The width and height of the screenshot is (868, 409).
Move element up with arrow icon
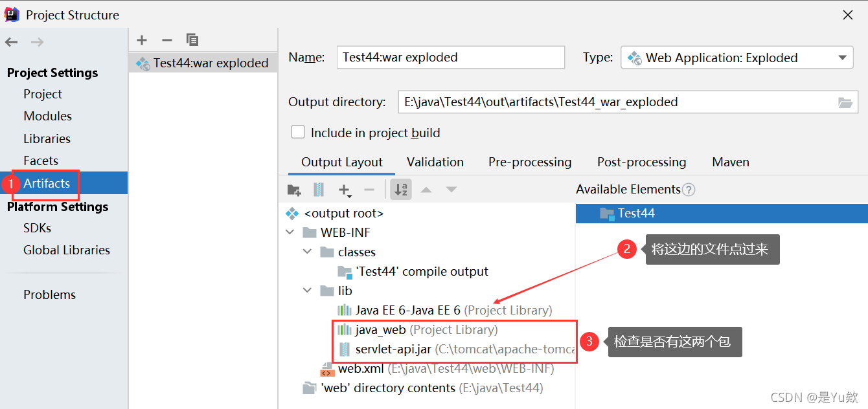pyautogui.click(x=426, y=190)
